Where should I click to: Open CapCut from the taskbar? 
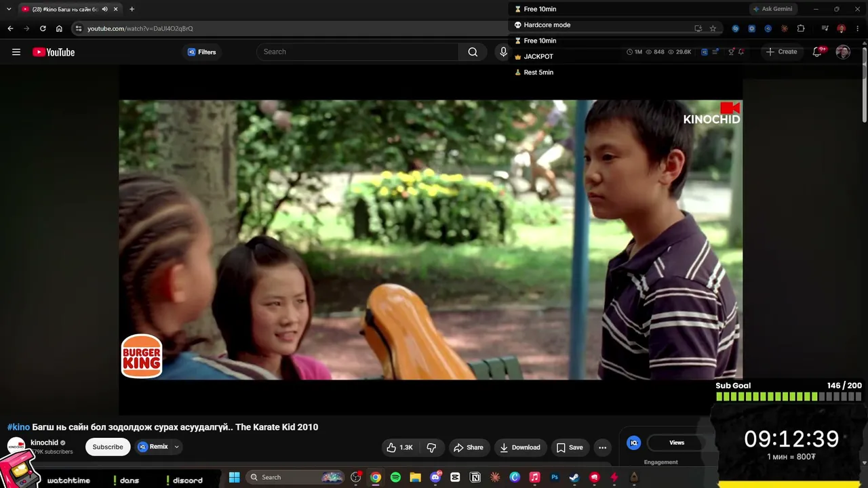[455, 477]
